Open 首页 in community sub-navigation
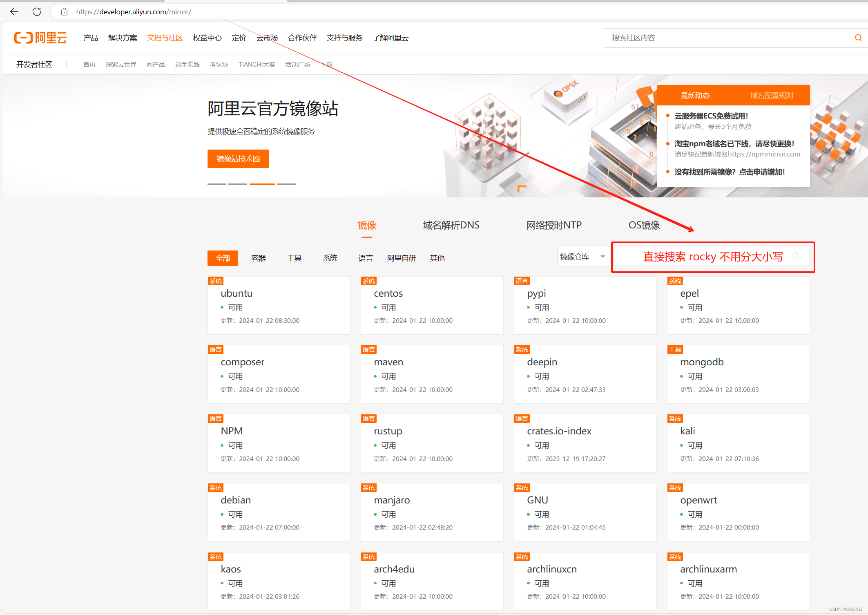 point(89,65)
